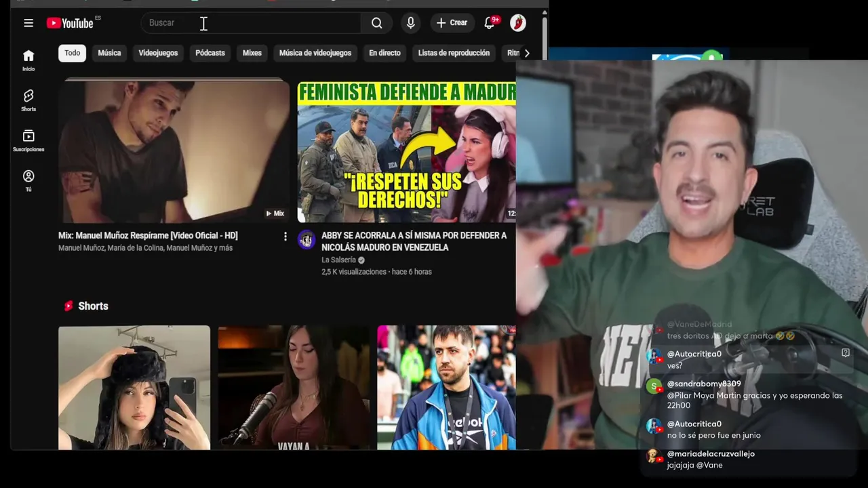868x488 pixels.
Task: Open the YouTube hamburger guide menu
Action: click(x=28, y=23)
